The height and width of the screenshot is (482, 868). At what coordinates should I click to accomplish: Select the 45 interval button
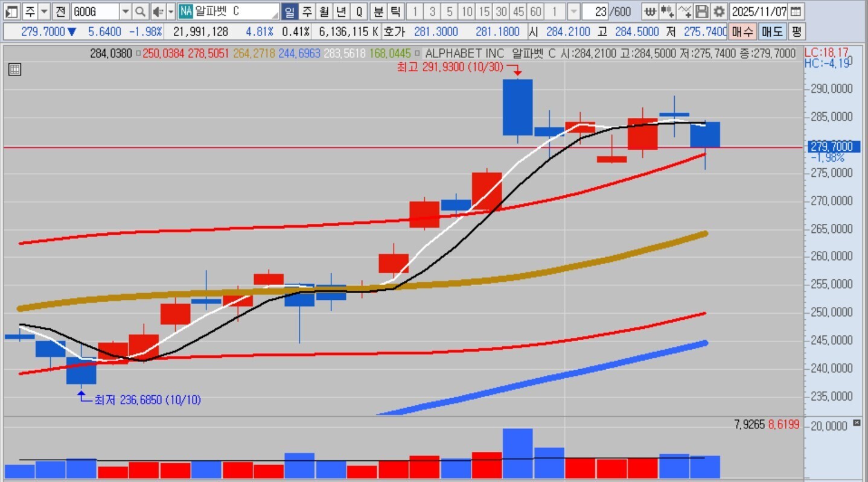(519, 11)
